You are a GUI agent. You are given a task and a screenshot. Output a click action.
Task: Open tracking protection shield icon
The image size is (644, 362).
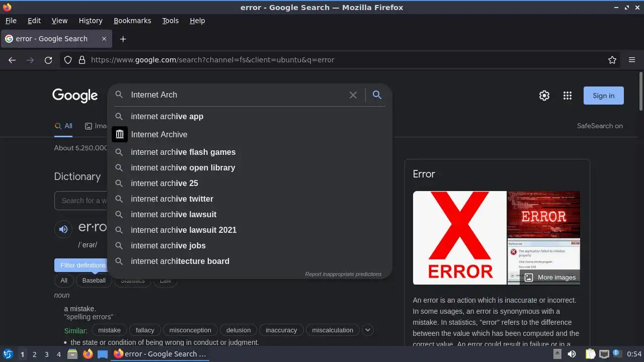point(68,60)
